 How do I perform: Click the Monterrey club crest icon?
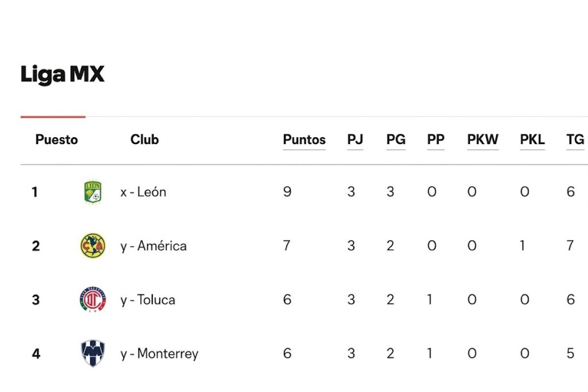point(93,353)
